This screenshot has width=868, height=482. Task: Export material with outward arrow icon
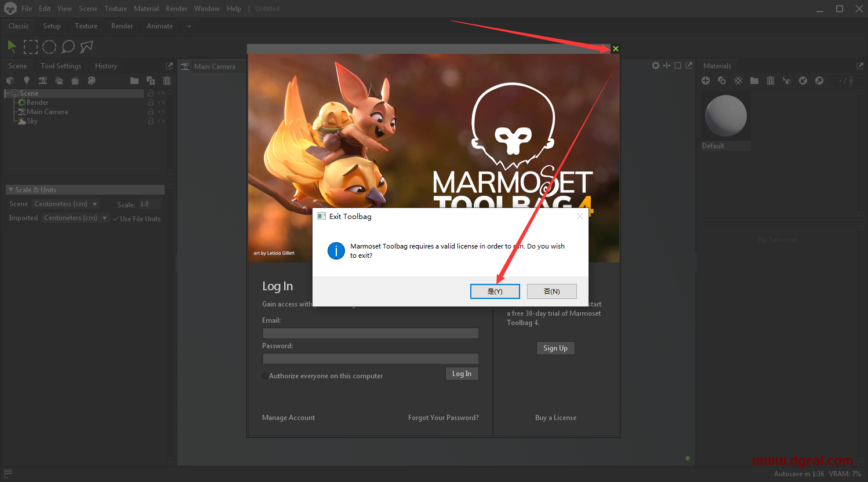819,81
